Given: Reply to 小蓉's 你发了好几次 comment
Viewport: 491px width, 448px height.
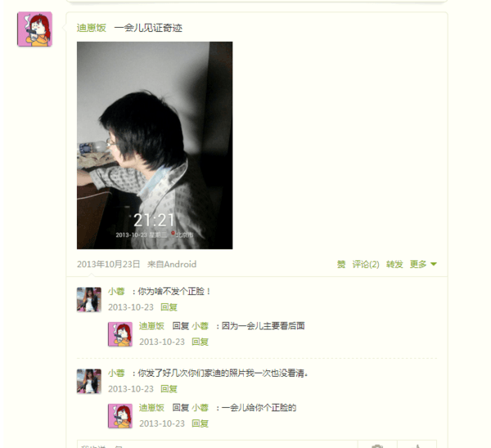Looking at the screenshot, I should pos(169,389).
